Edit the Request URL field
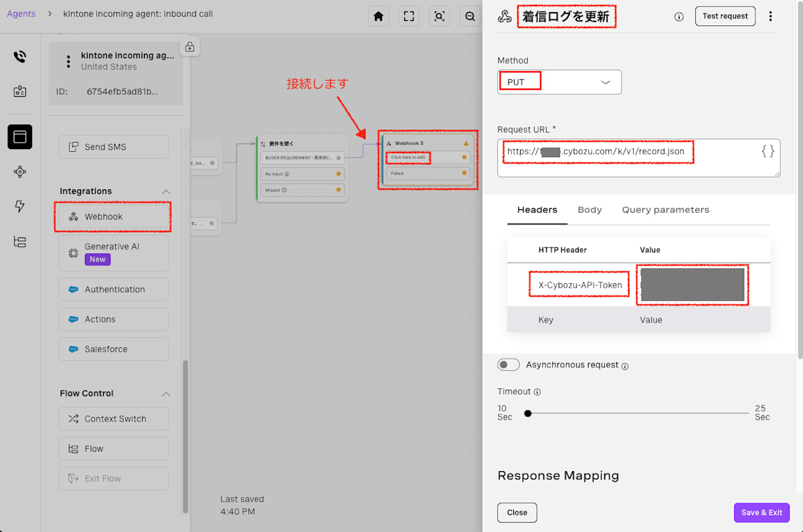The height and width of the screenshot is (532, 803). (x=639, y=158)
